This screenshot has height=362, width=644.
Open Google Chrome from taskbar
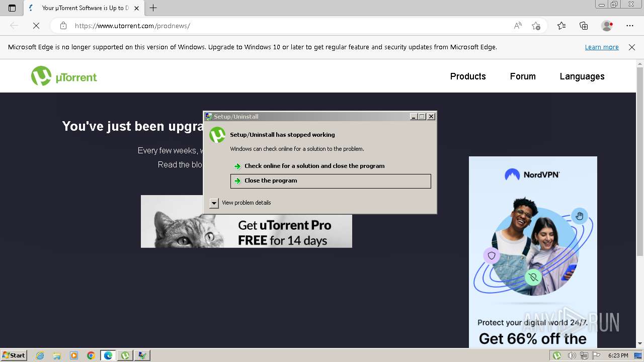[x=91, y=355]
